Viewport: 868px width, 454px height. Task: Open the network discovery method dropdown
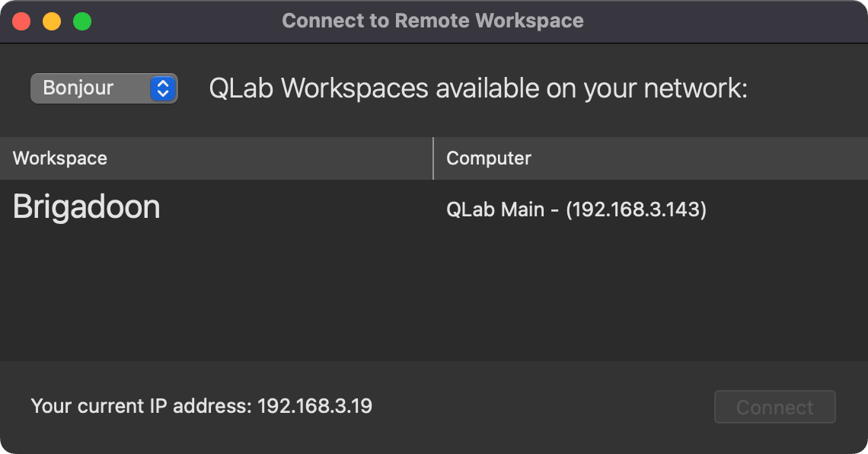coord(104,88)
